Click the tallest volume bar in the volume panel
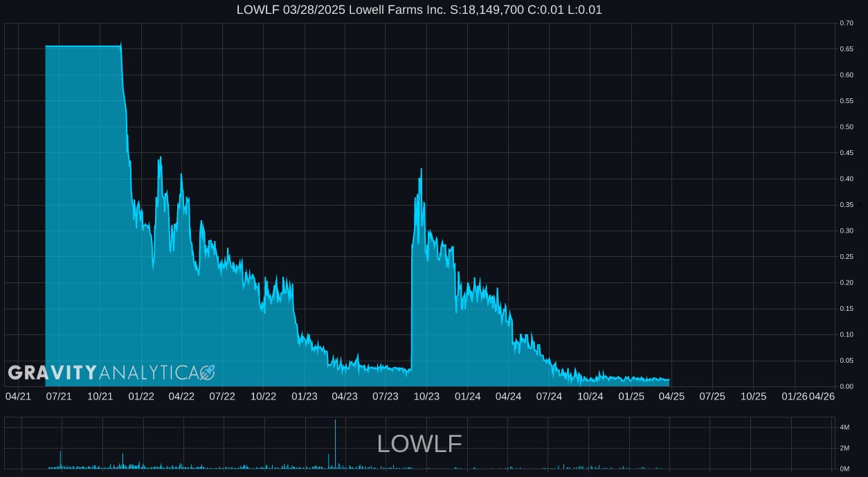The height and width of the screenshot is (477, 868). 336,444
